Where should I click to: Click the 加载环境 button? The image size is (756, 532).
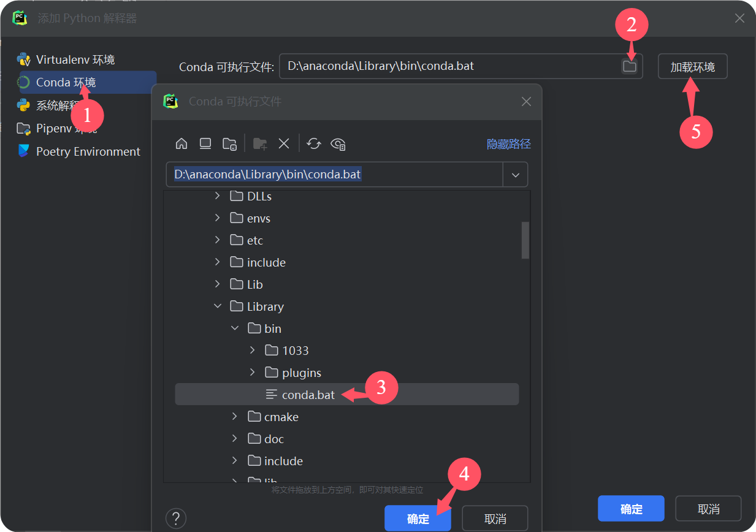[693, 67]
